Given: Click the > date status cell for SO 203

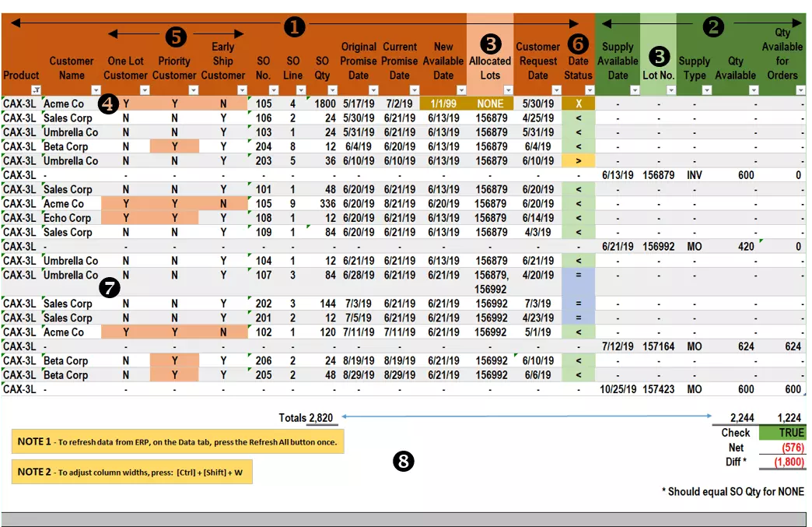Looking at the screenshot, I should [x=579, y=160].
